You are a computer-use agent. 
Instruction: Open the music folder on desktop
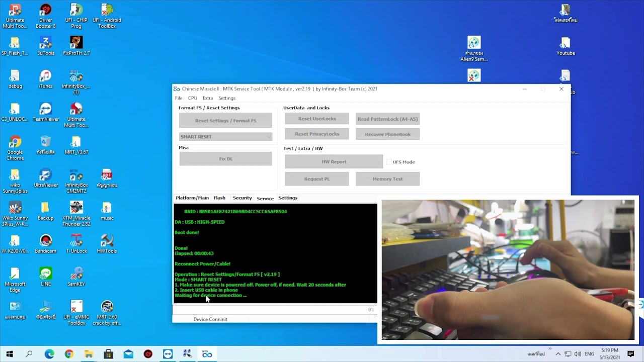tap(107, 211)
